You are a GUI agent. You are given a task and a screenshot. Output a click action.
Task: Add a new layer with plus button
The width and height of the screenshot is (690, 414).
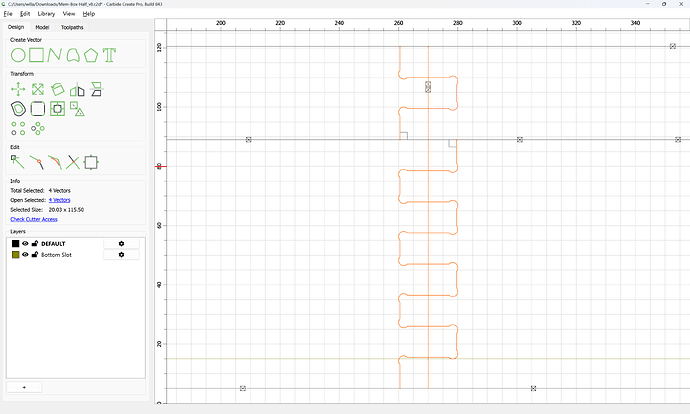tap(24, 387)
